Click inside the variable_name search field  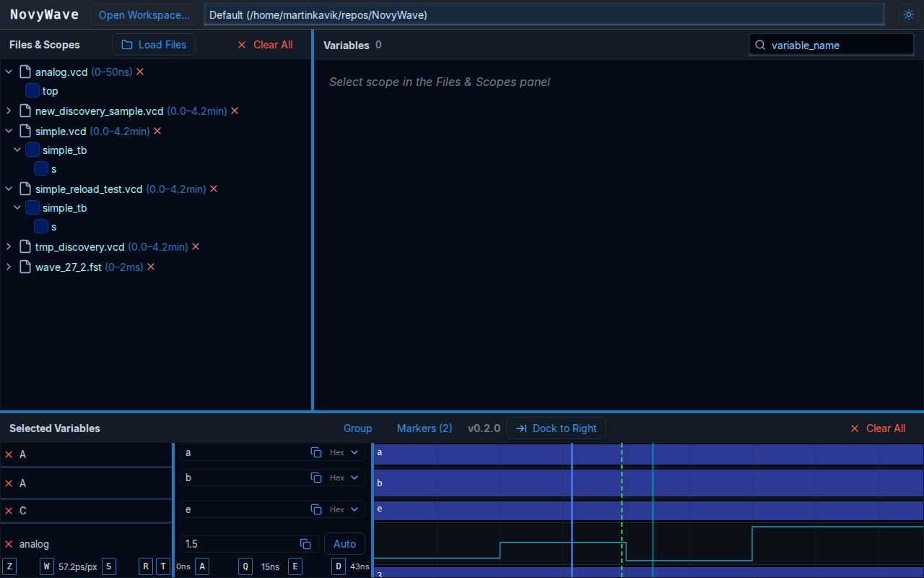(830, 45)
